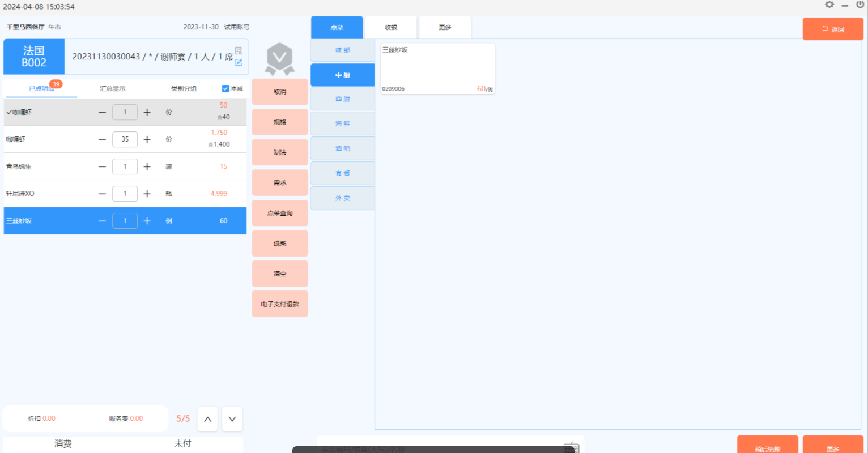The height and width of the screenshot is (453, 868).
Task: Open the 更多 button at bottom right
Action: [x=832, y=446]
